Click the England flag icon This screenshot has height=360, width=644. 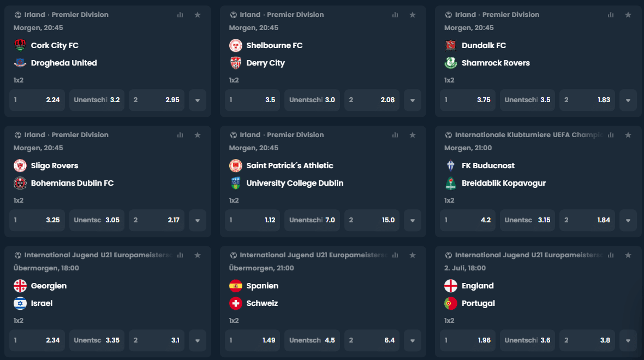(451, 286)
